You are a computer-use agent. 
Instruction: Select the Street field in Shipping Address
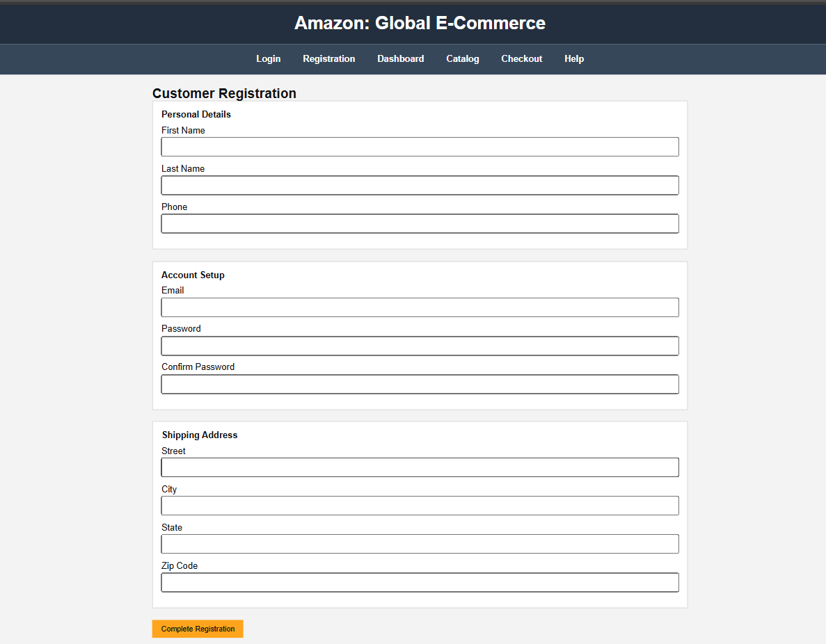[x=420, y=467]
